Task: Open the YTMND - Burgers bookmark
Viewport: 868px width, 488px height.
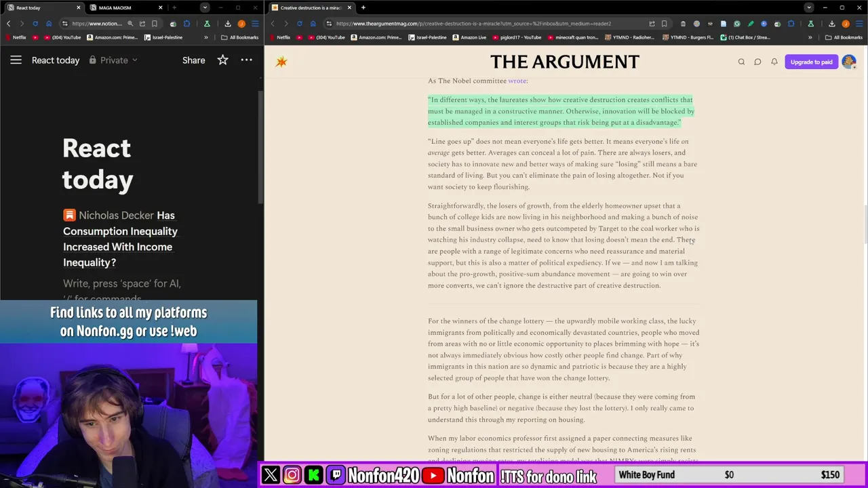Action: 688,37
